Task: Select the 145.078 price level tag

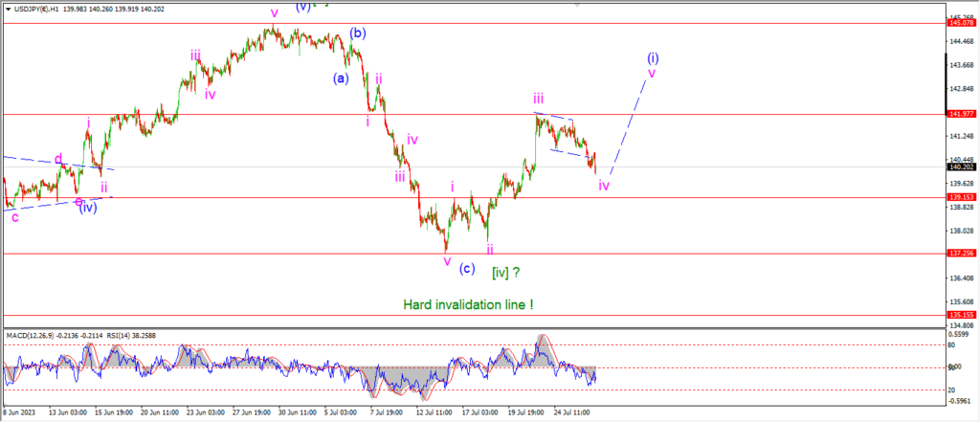Action: click(x=961, y=23)
